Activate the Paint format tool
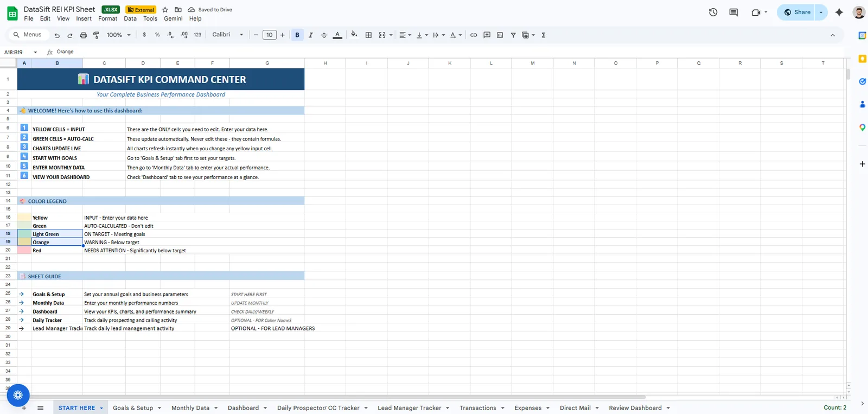The image size is (868, 414). 96,35
